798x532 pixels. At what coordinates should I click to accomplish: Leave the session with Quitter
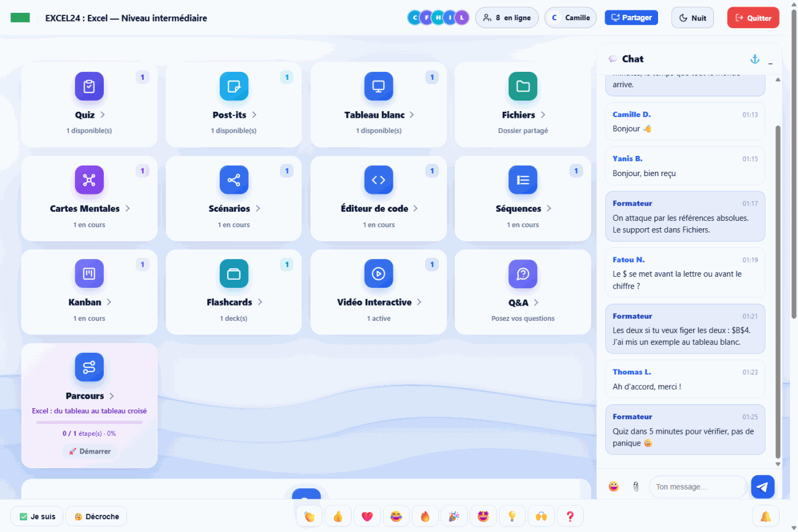(753, 18)
